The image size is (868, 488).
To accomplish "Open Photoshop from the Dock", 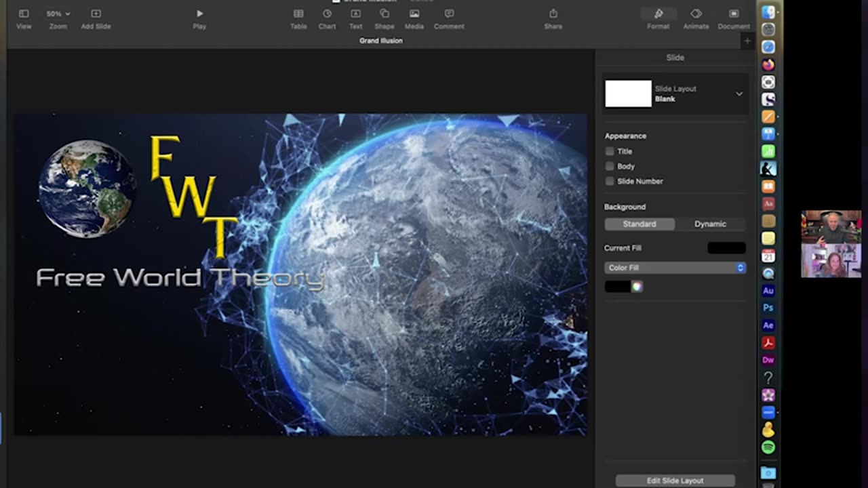I will click(768, 308).
